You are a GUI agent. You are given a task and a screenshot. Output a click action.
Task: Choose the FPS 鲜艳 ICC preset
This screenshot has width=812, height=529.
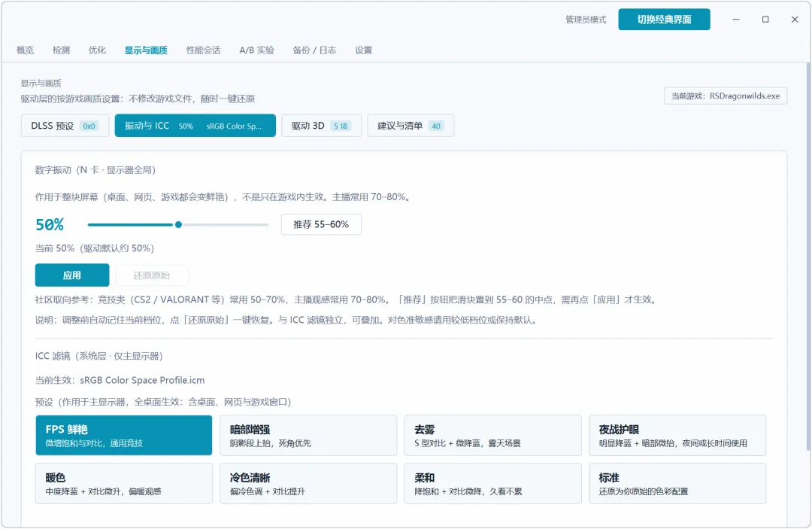[124, 435]
